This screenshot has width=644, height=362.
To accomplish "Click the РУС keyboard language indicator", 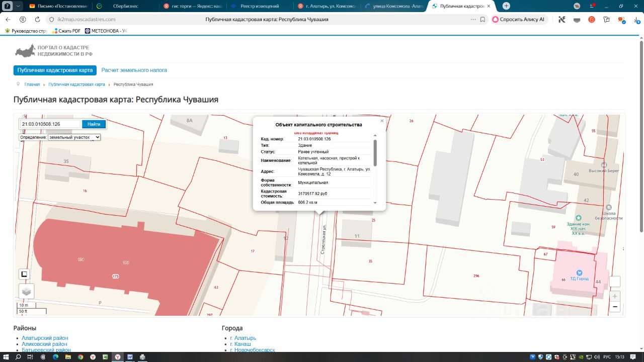I will coord(607,357).
